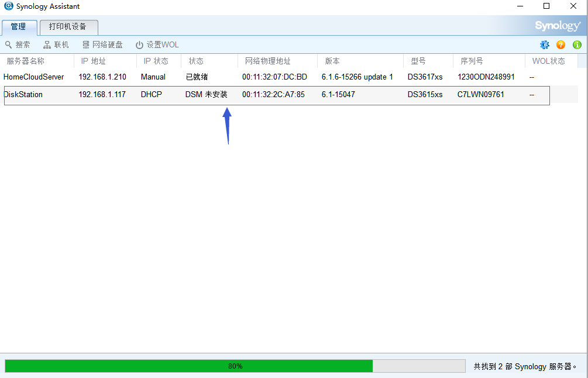Sort by 状态 column header
This screenshot has height=378, width=588.
pyautogui.click(x=209, y=61)
